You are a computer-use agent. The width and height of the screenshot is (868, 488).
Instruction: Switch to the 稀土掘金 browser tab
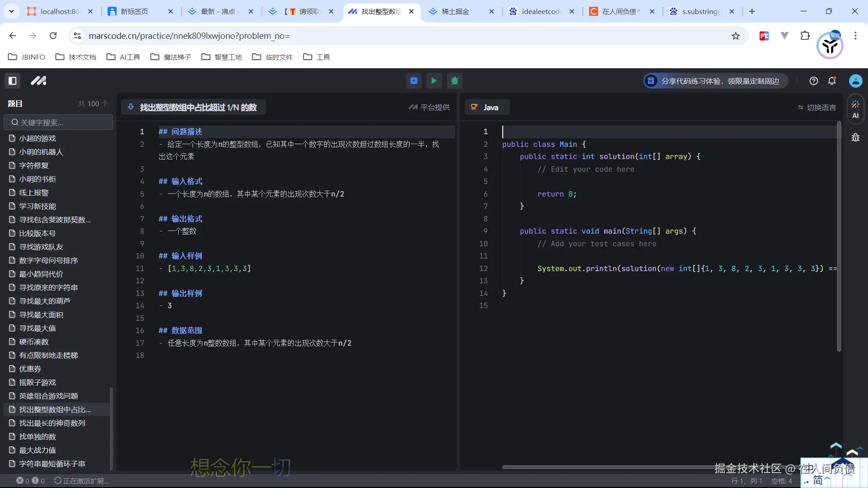click(455, 11)
